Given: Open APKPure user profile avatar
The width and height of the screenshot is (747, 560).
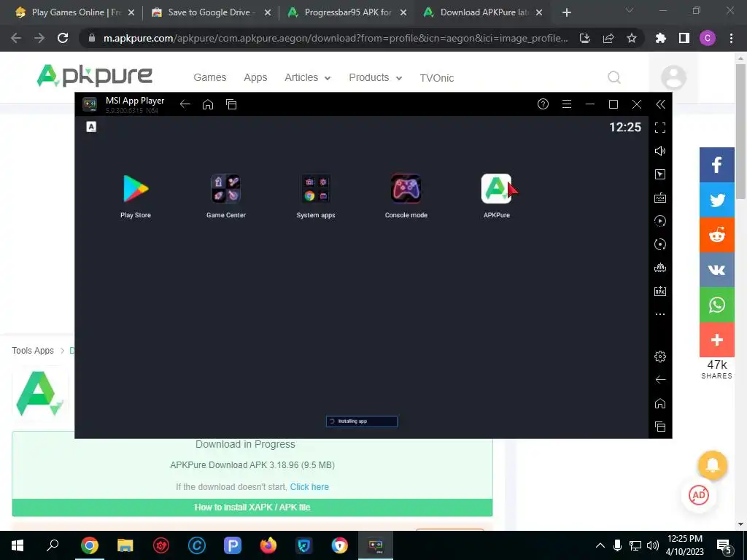Looking at the screenshot, I should tap(673, 77).
